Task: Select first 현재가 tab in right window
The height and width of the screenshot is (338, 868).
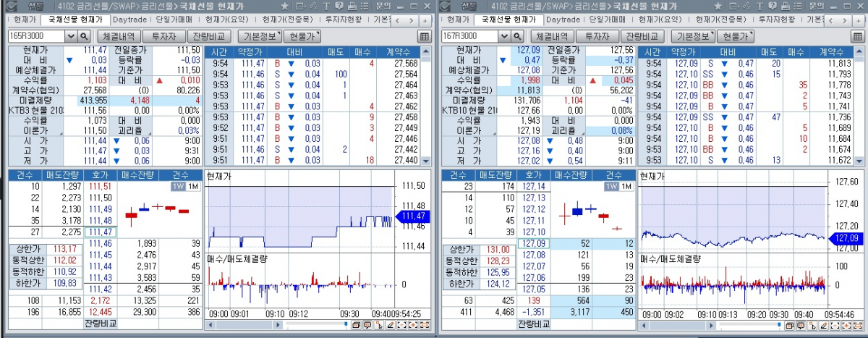Action: [458, 20]
